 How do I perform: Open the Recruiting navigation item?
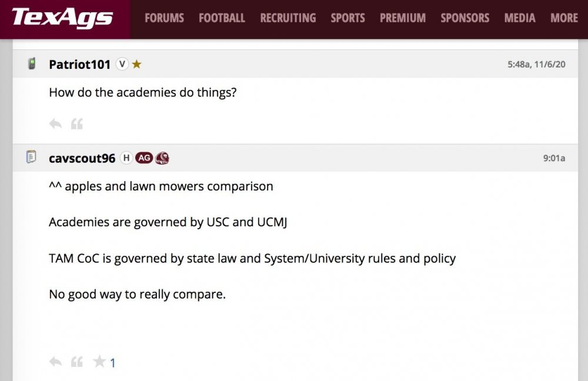point(288,18)
